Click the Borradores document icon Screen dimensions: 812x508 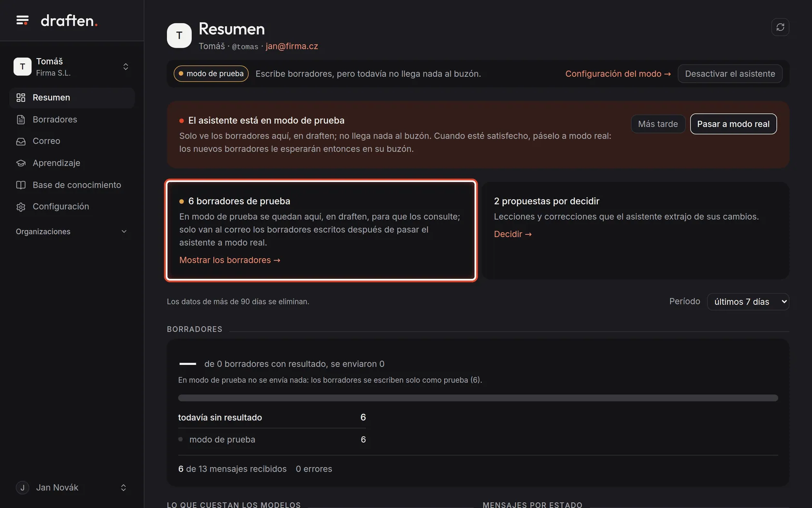(x=21, y=120)
